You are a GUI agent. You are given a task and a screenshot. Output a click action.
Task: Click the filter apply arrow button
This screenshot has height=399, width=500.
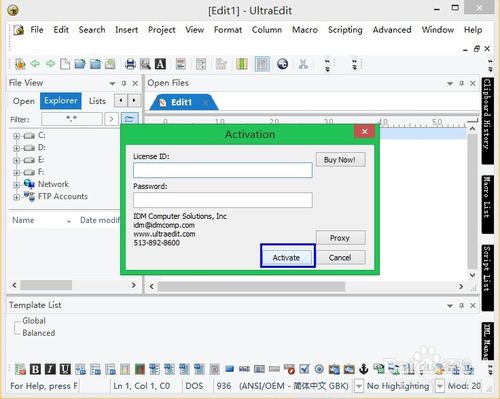pyautogui.click(x=111, y=119)
